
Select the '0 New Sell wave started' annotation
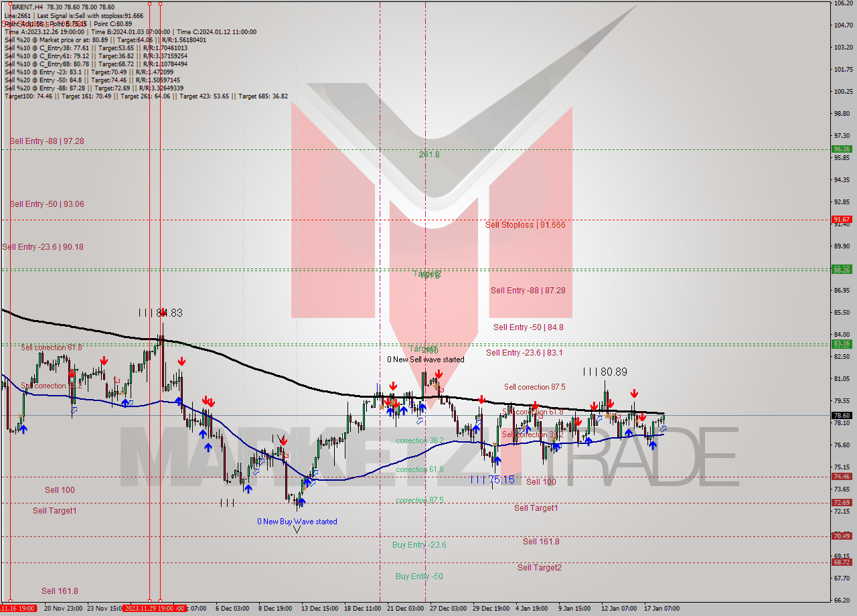[x=425, y=360]
